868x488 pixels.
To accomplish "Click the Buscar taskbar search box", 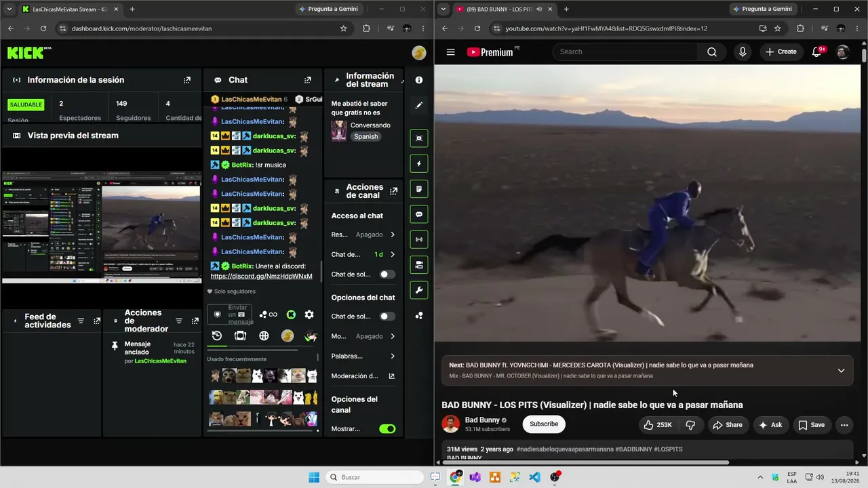I will [x=374, y=477].
